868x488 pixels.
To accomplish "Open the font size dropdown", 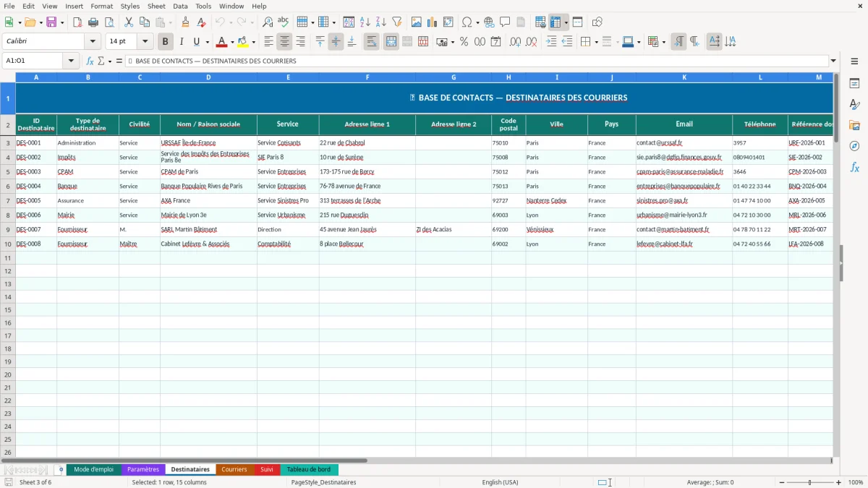I will (145, 41).
